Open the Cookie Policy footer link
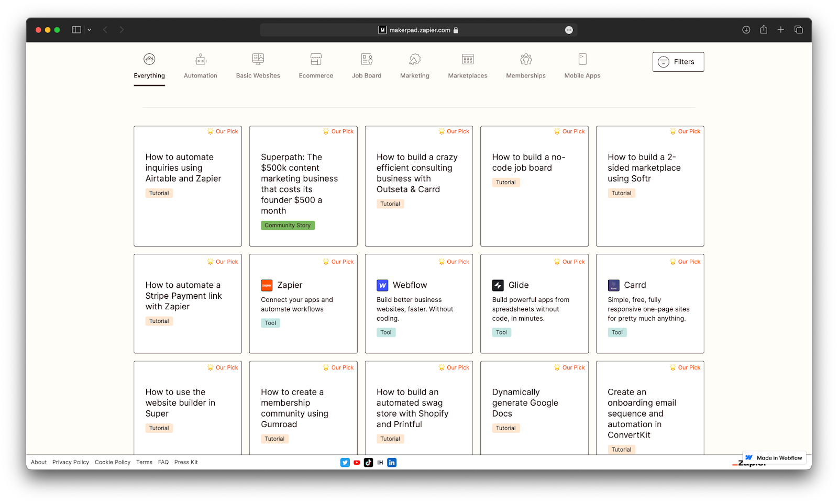Viewport: 838px width, 504px height. tap(113, 463)
